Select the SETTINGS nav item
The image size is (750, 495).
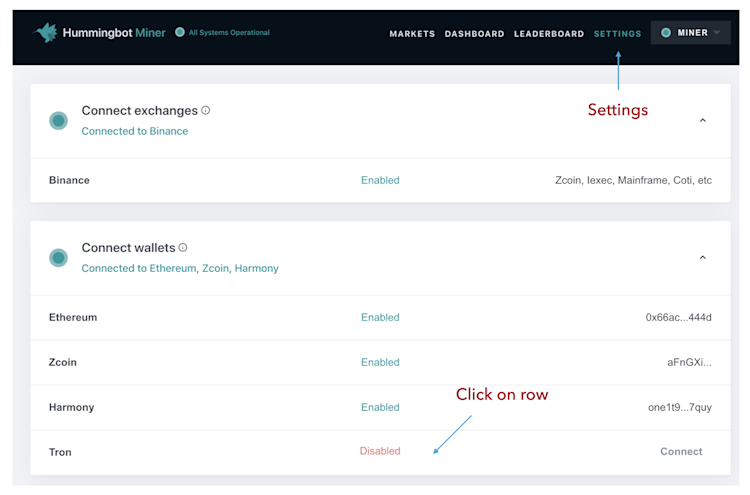tap(617, 34)
